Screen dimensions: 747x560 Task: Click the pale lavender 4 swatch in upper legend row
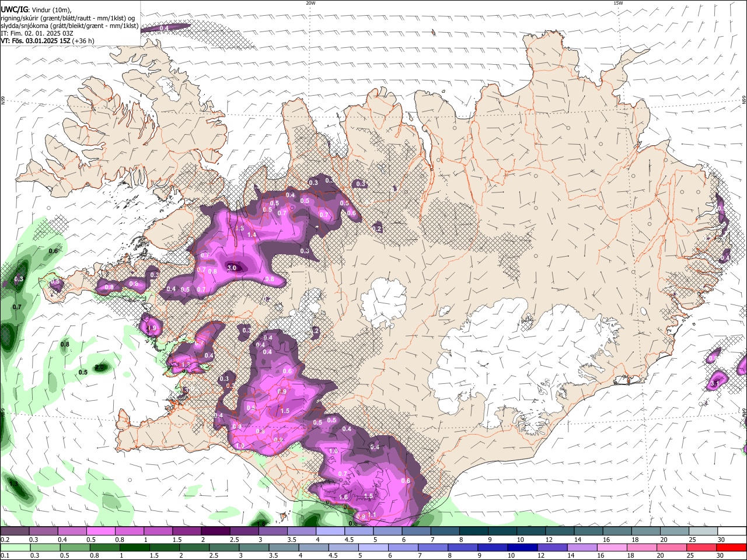[330, 531]
